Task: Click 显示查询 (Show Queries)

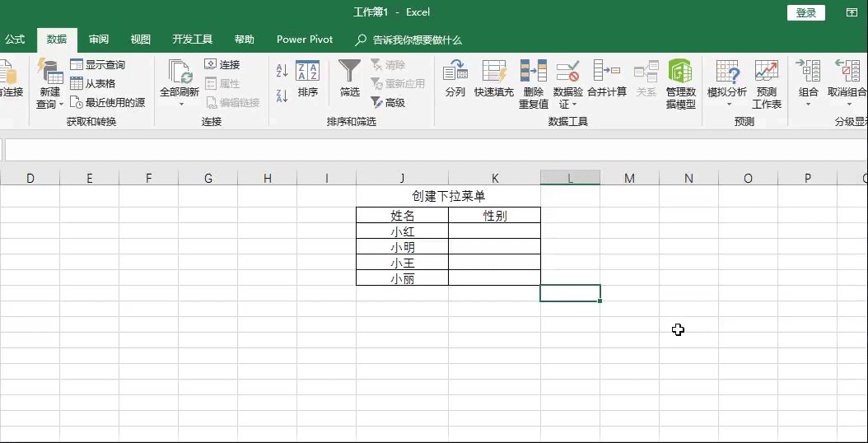Action: coord(97,65)
